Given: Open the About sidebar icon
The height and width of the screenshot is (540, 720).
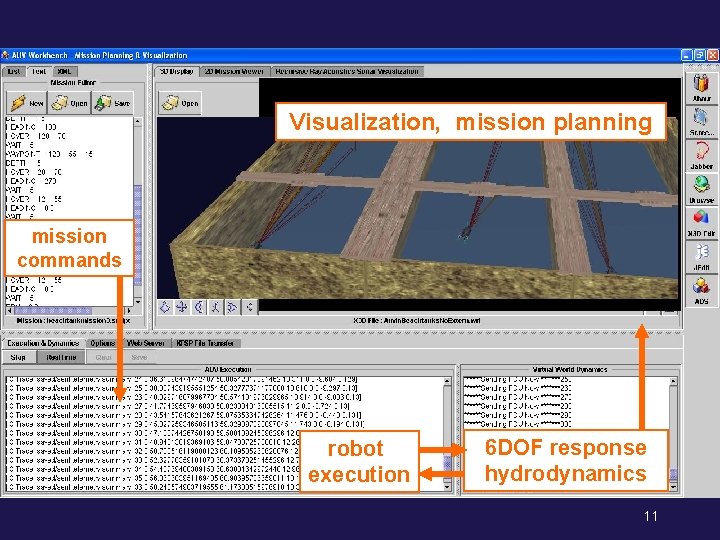Looking at the screenshot, I should [x=701, y=88].
